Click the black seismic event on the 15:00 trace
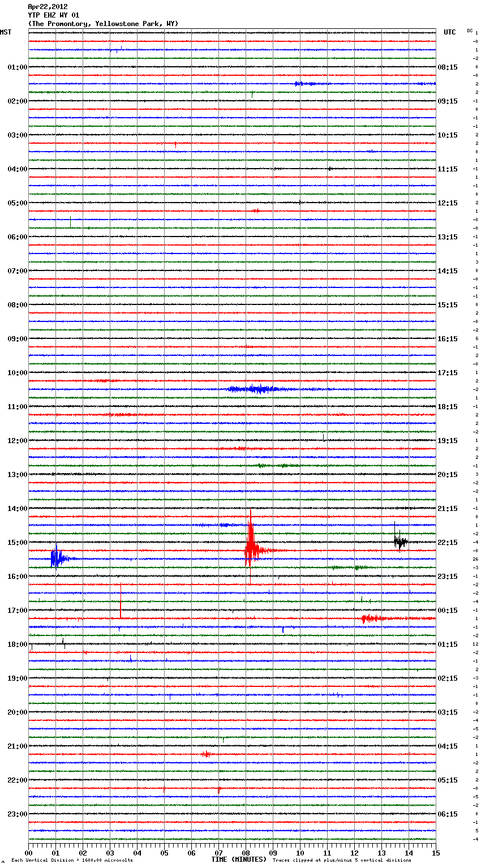Image resolution: width=481 pixels, height=868 pixels. click(400, 542)
